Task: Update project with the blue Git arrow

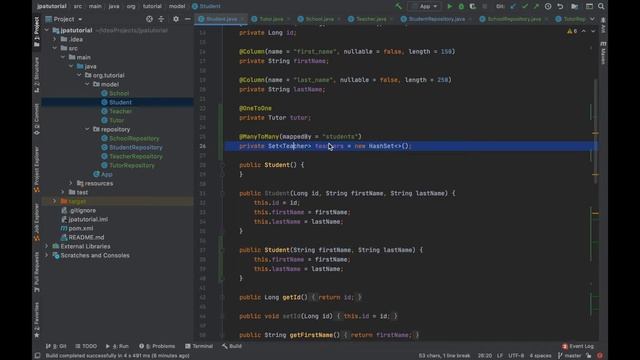Action: [x=513, y=6]
